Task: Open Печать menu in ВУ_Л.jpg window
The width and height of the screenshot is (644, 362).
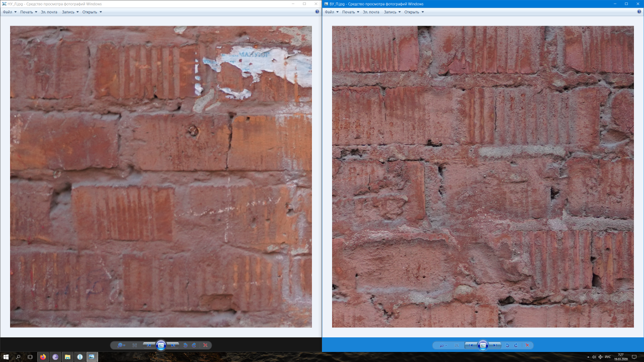Action: pos(351,12)
